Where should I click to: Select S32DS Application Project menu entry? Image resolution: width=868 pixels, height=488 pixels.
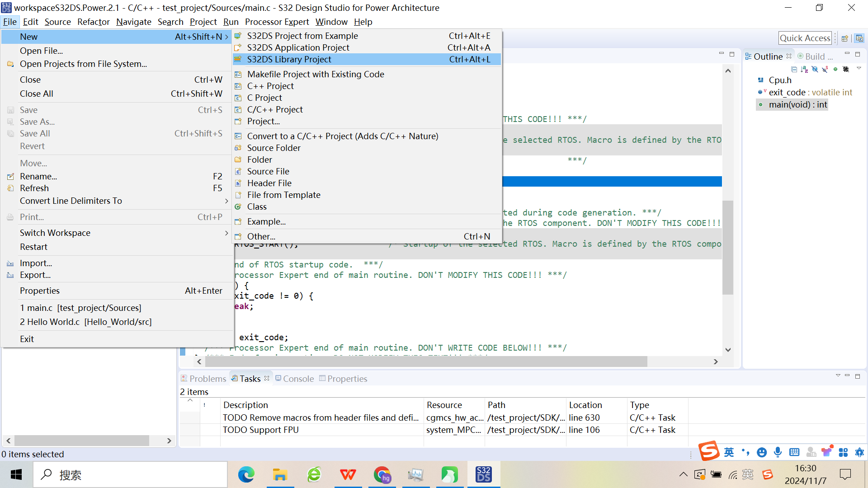298,47
